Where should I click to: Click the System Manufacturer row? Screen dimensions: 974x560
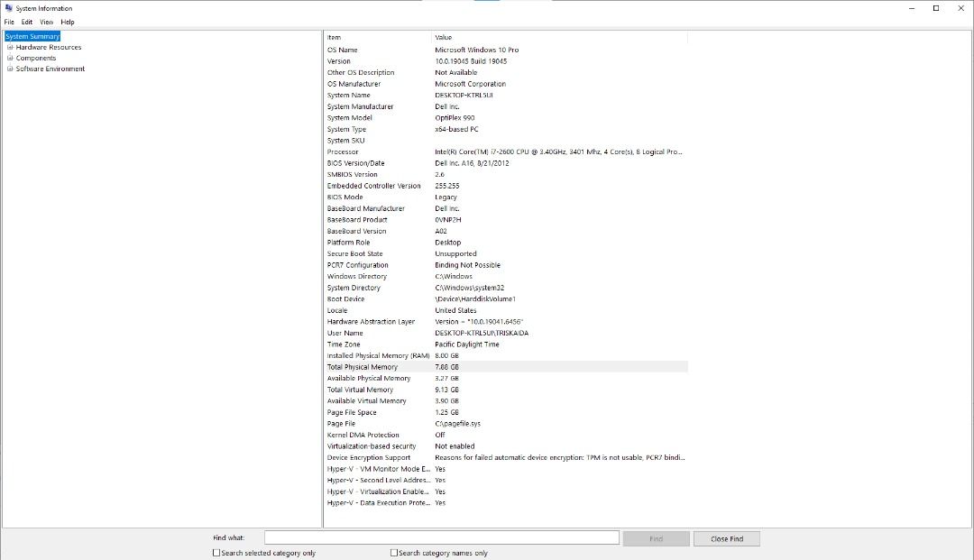click(x=506, y=106)
